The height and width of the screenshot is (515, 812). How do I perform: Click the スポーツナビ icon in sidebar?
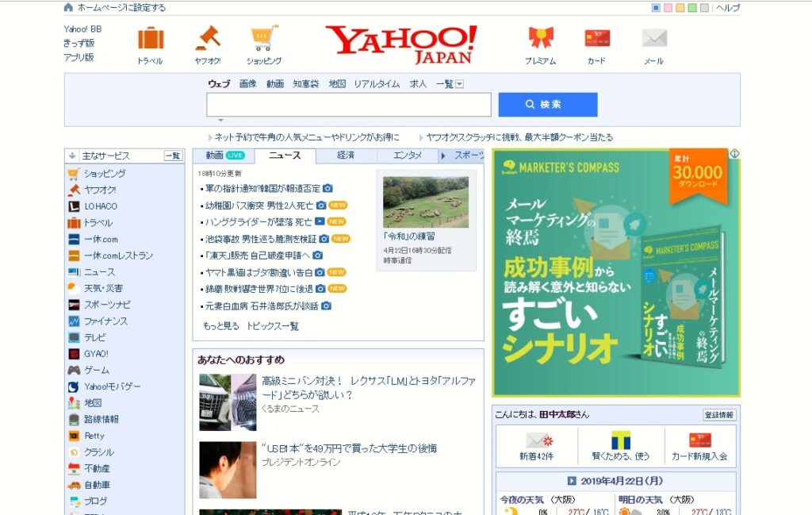[x=74, y=305]
